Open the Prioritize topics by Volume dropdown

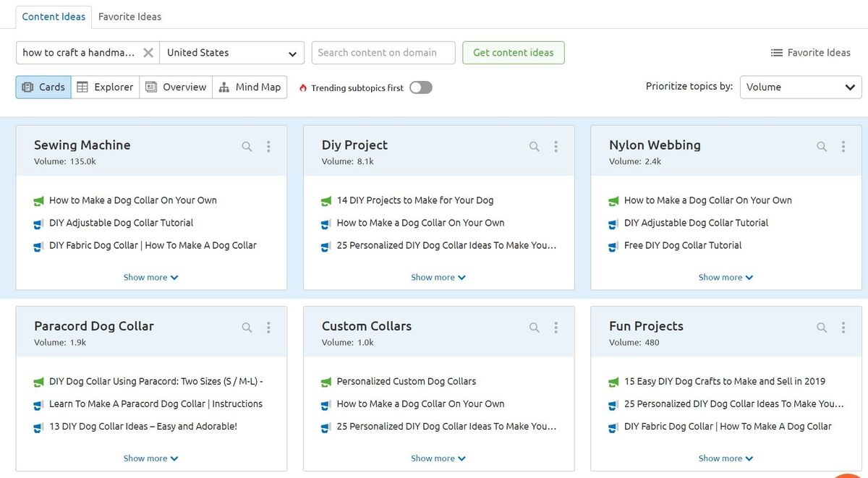801,87
